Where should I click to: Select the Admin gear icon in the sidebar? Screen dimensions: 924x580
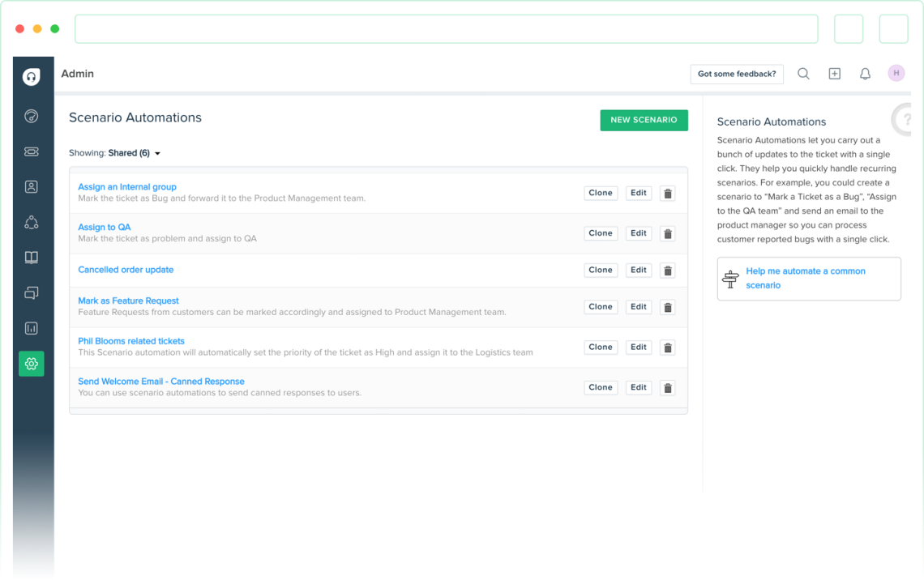tap(31, 363)
